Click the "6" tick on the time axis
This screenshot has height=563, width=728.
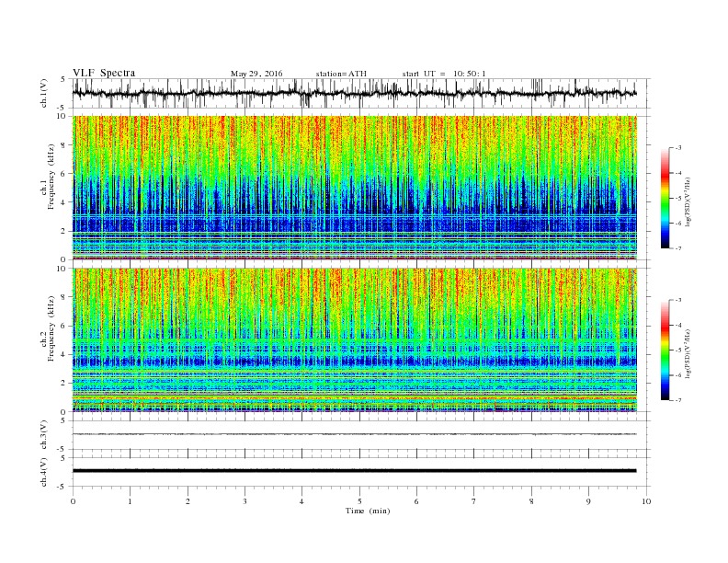coord(416,501)
